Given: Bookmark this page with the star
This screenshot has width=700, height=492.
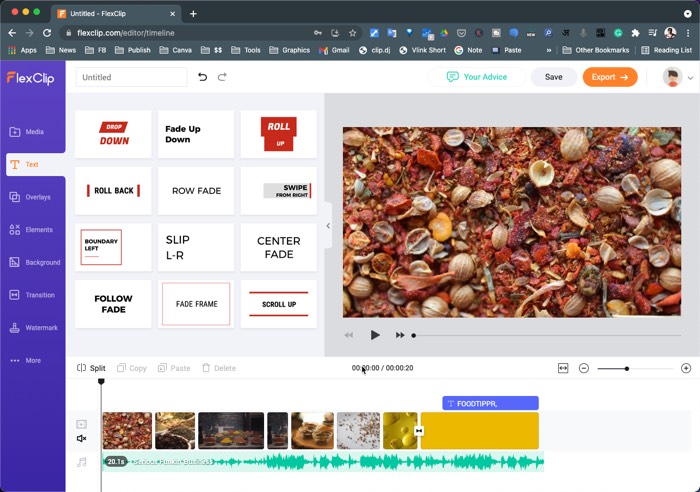Looking at the screenshot, I should pos(353,33).
